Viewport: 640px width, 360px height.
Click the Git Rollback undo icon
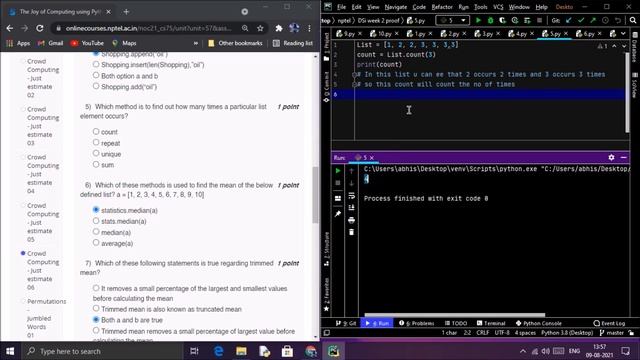pyautogui.click(x=618, y=20)
